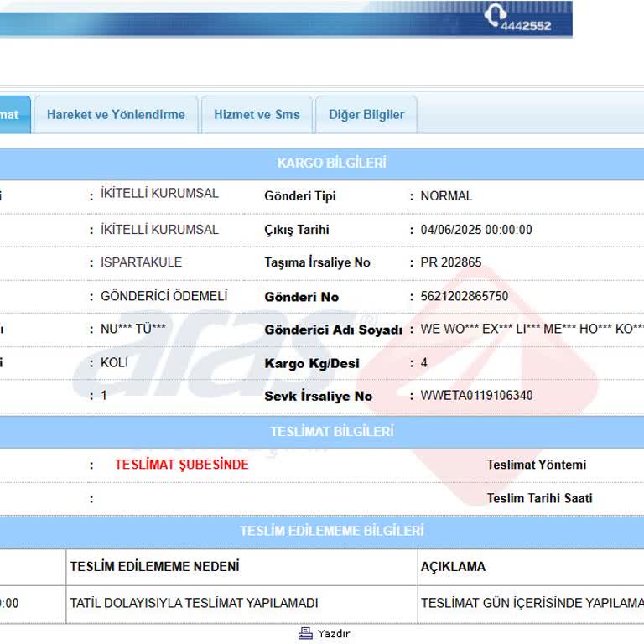Click the Teslim Tarihi Saati label

(540, 498)
